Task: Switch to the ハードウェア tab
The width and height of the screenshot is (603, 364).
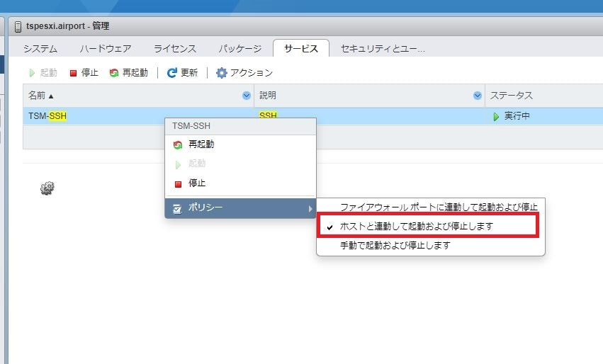Action: point(106,49)
